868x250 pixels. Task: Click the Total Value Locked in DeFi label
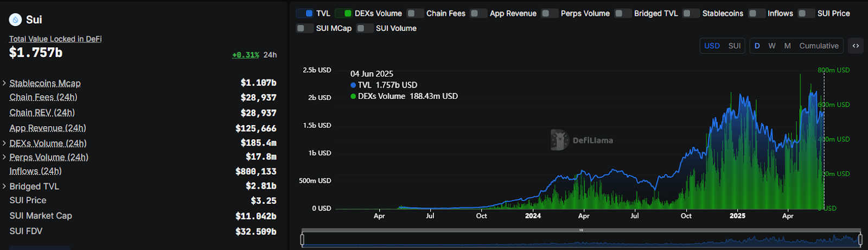tap(55, 39)
